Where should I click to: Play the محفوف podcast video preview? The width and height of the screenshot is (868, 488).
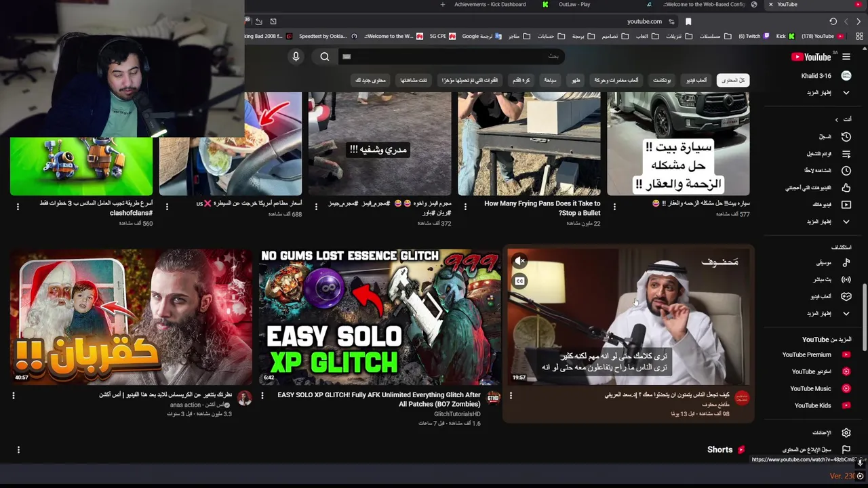(629, 317)
